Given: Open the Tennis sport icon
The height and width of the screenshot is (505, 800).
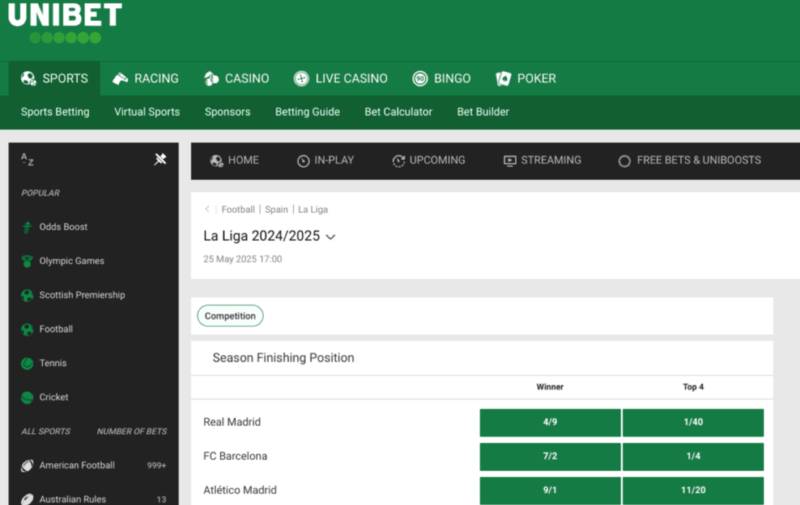Looking at the screenshot, I should [28, 363].
